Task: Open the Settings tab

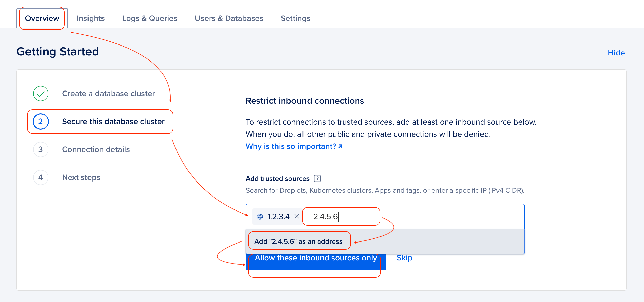Action: tap(295, 18)
